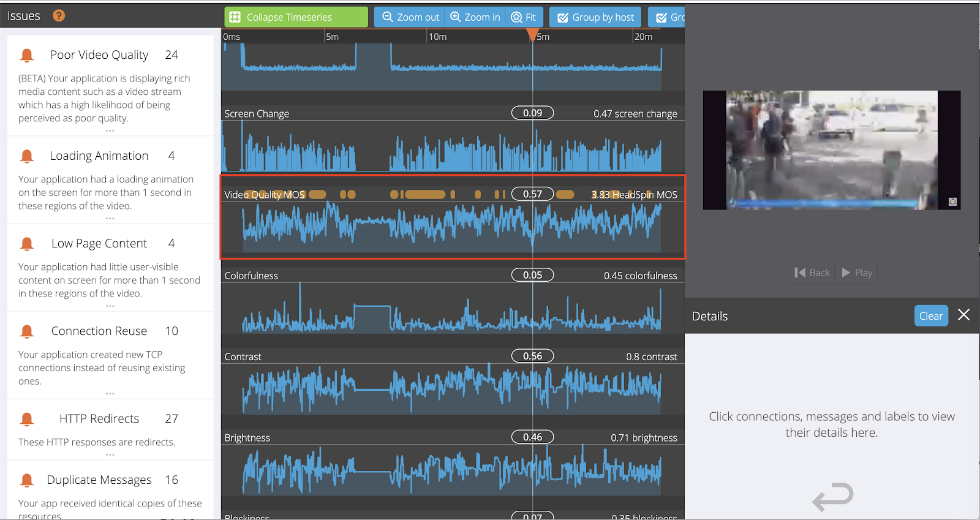
Task: Expand HTTP Redirects description ellipsis
Action: (x=110, y=454)
